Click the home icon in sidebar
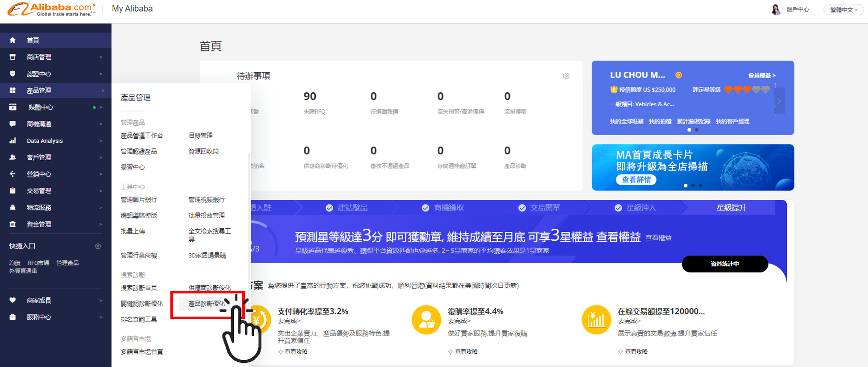 click(x=12, y=40)
